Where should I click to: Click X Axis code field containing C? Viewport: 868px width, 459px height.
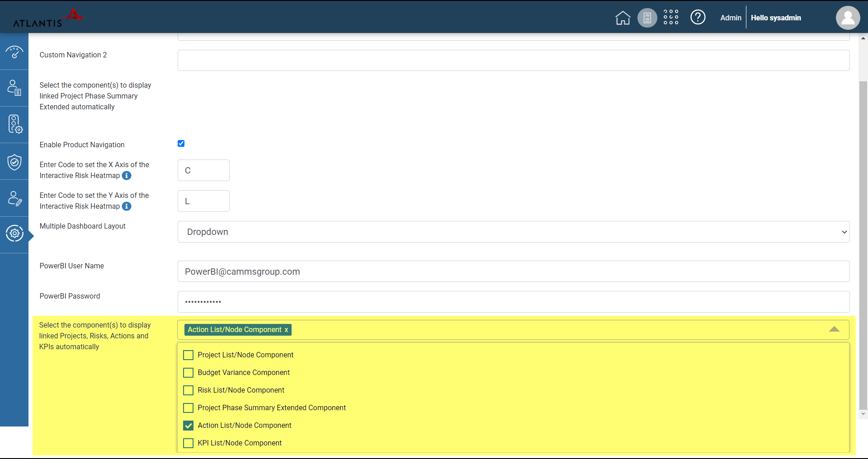[203, 170]
